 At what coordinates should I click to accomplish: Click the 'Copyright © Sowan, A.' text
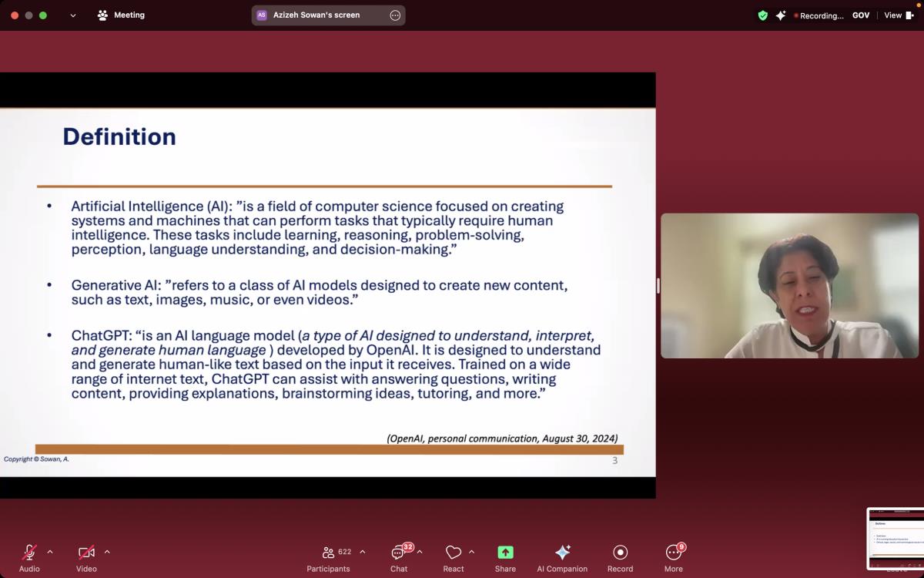click(x=36, y=459)
